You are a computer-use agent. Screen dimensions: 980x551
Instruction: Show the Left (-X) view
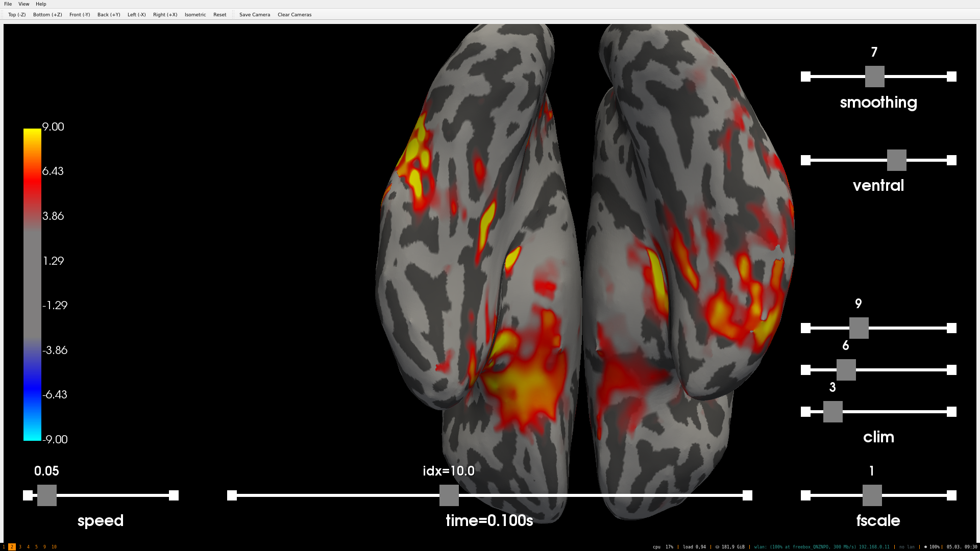click(136, 15)
